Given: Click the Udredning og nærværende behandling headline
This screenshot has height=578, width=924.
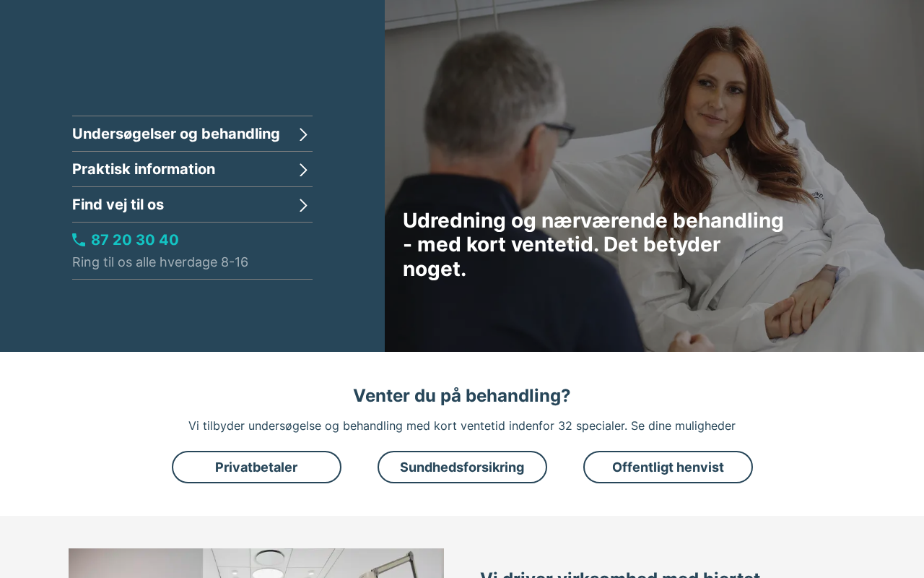Looking at the screenshot, I should coord(593,244).
